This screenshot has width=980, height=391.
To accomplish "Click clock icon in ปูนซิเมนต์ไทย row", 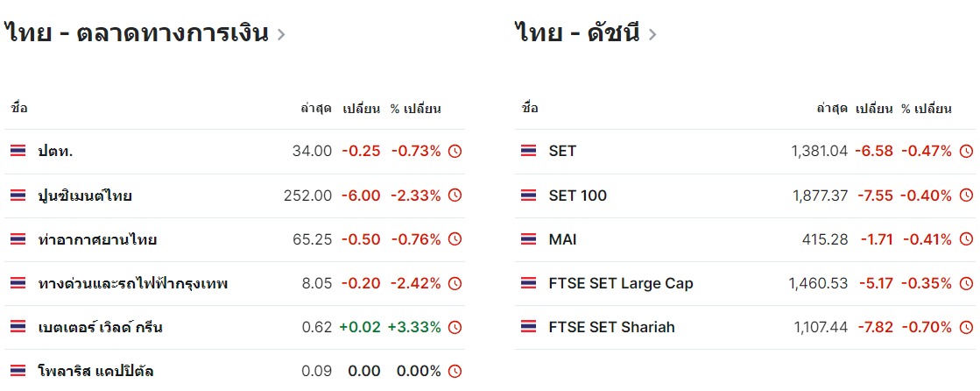I will (455, 195).
